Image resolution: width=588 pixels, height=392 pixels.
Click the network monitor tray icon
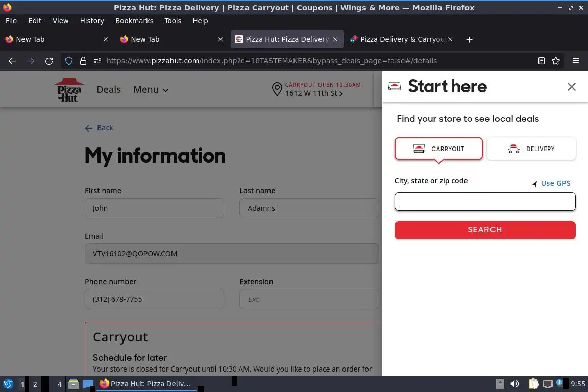point(548,384)
